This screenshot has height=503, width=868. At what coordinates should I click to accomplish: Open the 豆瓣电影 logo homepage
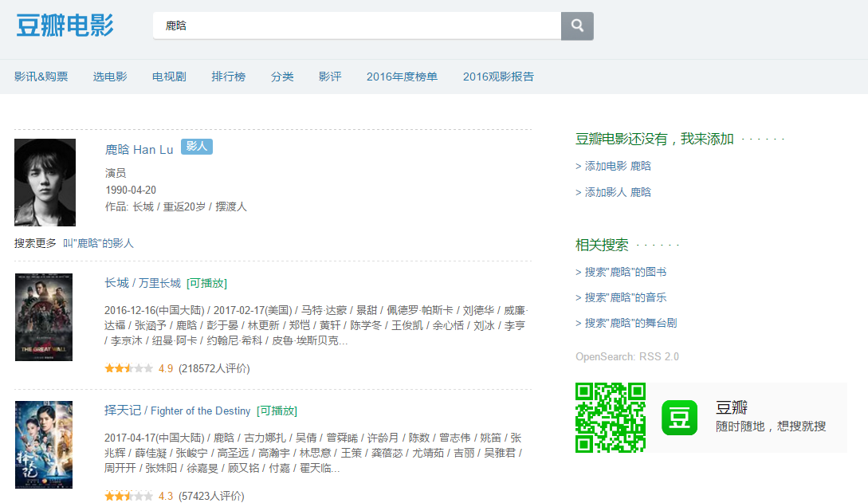[65, 26]
